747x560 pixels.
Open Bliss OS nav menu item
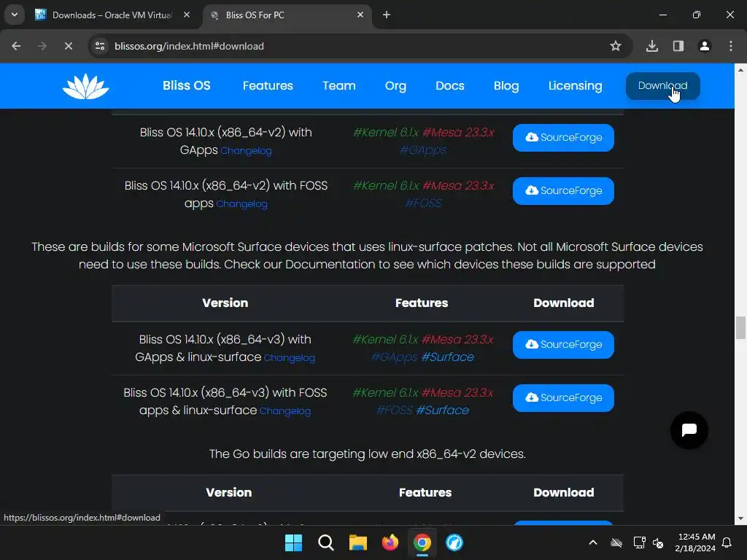click(x=186, y=86)
